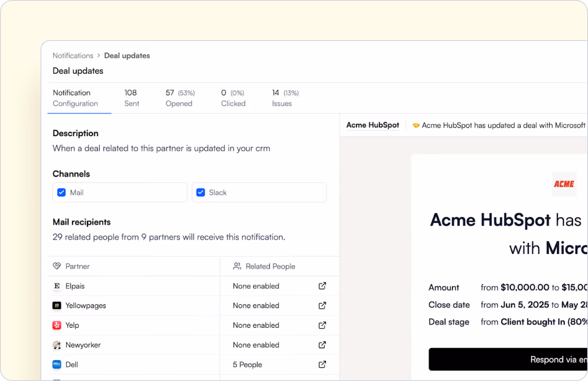Viewport: 588px width, 381px height.
Task: Open external link for Elpais related people
Action: [322, 286]
